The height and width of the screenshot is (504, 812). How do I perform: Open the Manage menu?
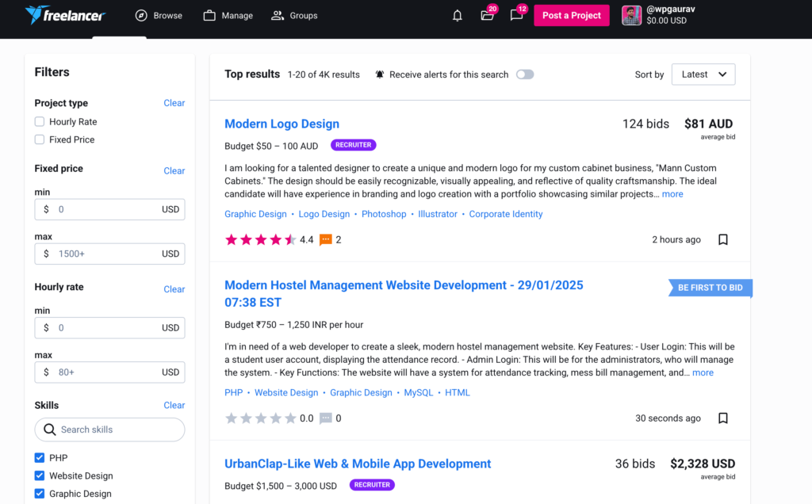pyautogui.click(x=228, y=16)
